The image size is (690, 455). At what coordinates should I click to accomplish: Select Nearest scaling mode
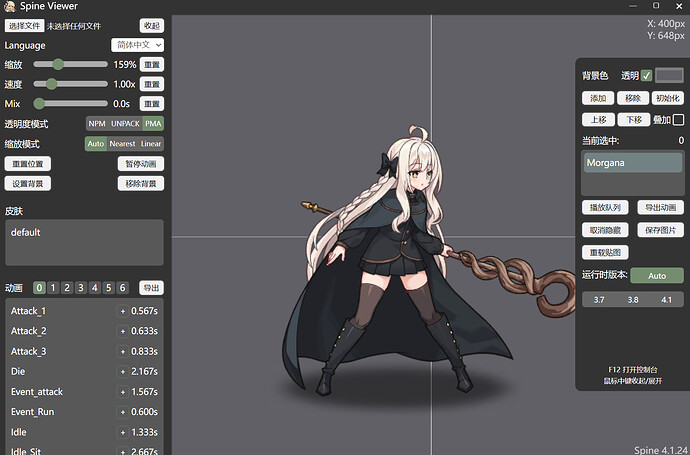tap(122, 144)
